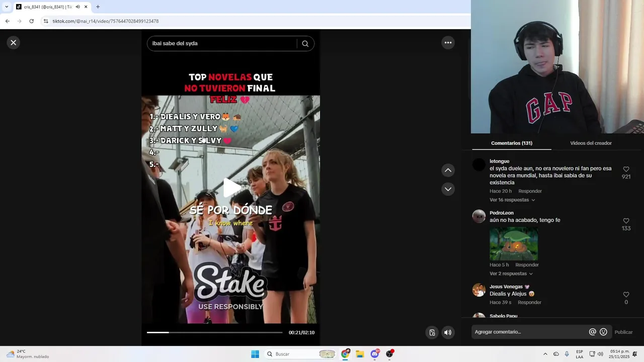Open the Chrome tab search dropdown
The image size is (644, 362).
tap(7, 7)
